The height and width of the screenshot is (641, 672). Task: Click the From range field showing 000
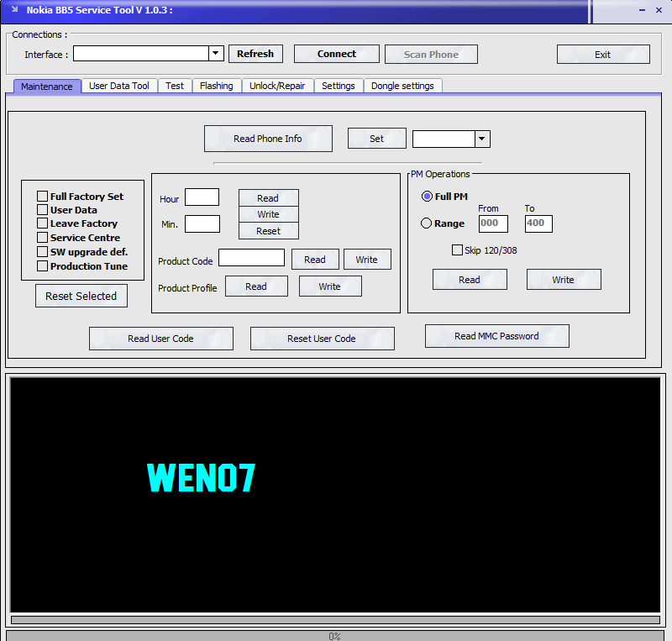[493, 223]
